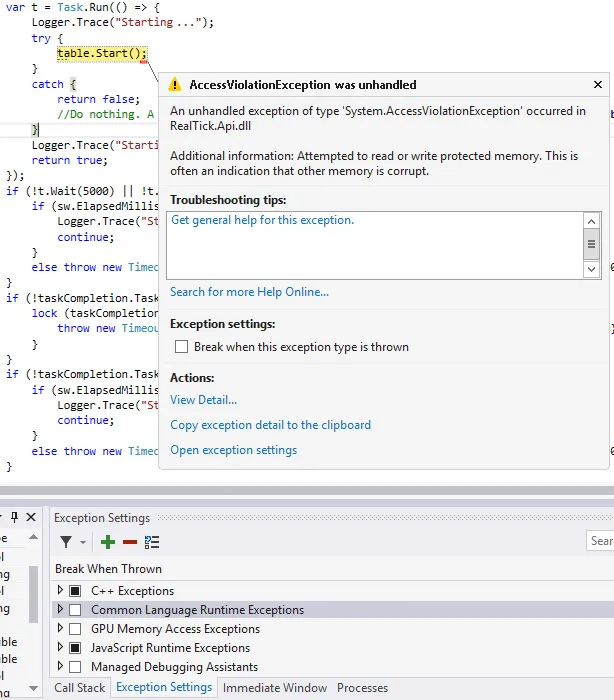Viewport: 614px width, 700px height.
Task: Open Search for more Help Online link
Action: coord(249,292)
